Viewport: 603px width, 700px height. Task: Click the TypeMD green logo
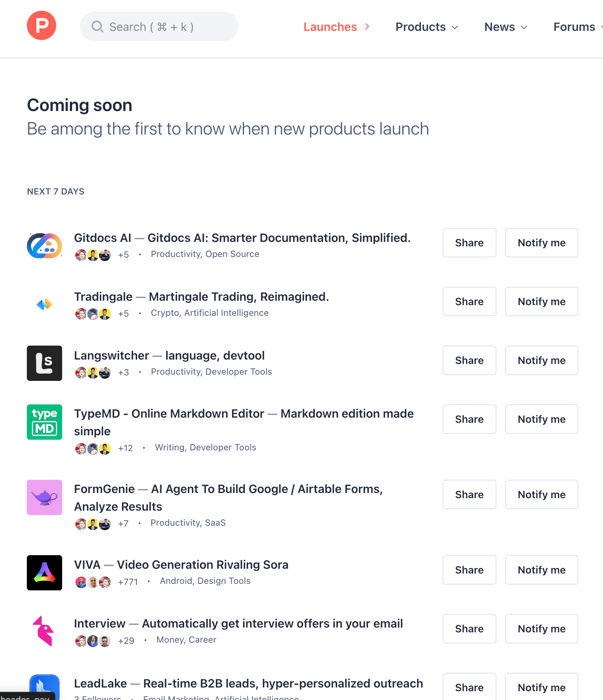tap(44, 422)
